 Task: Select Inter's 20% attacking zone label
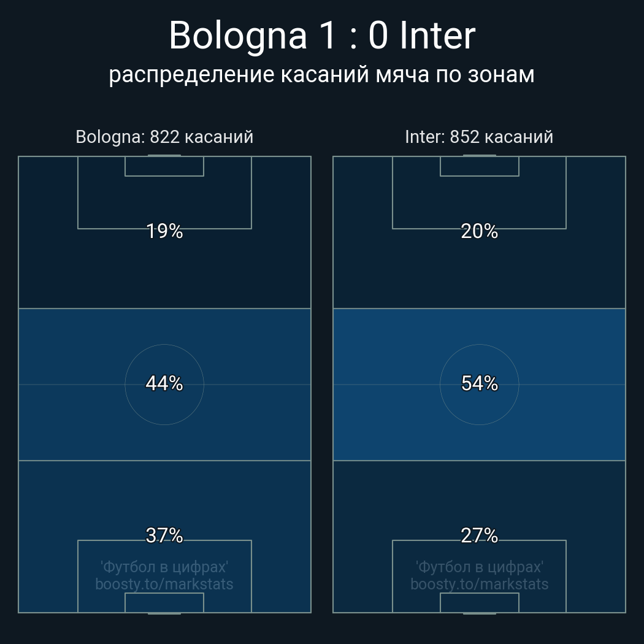tap(479, 231)
